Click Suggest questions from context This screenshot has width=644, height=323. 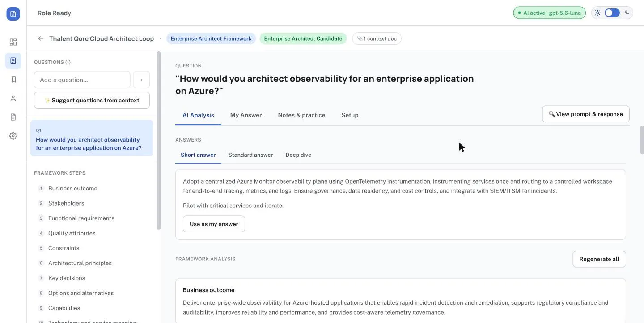(92, 101)
